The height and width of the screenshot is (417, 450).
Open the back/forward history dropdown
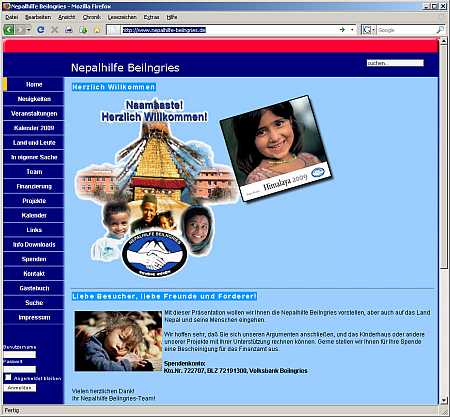click(29, 30)
